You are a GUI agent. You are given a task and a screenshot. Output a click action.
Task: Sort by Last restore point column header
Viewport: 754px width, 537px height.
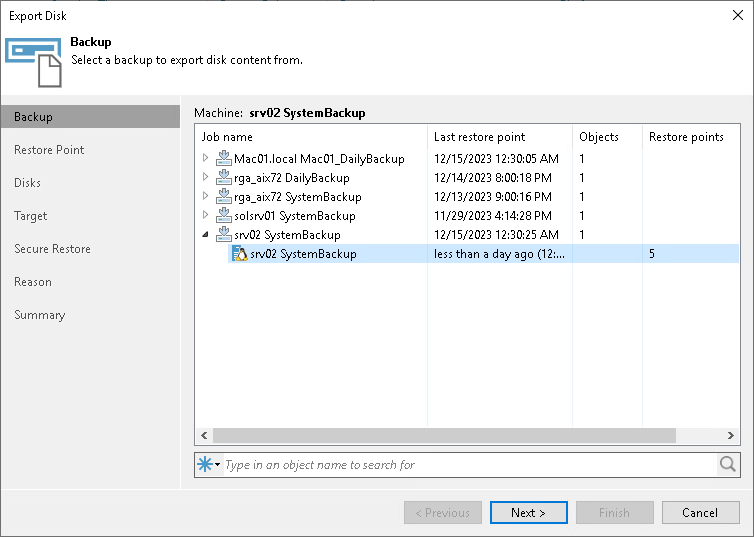pyautogui.click(x=500, y=137)
